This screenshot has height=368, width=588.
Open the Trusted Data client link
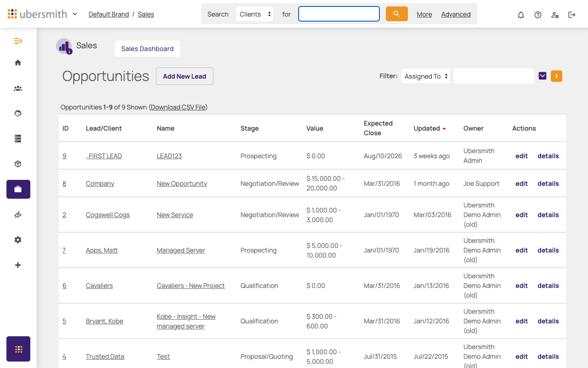click(x=105, y=356)
